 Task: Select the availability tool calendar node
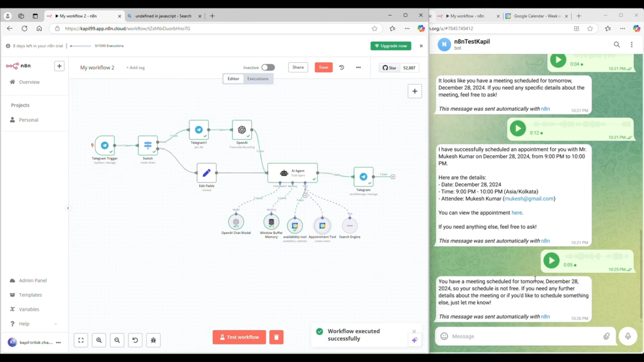point(295,226)
